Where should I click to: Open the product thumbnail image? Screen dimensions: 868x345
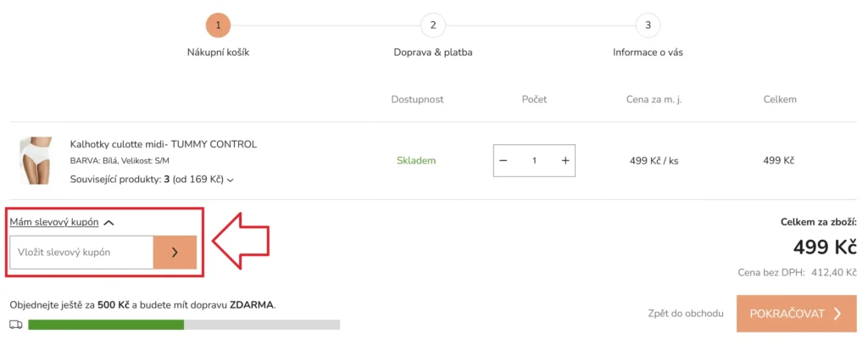click(x=36, y=160)
